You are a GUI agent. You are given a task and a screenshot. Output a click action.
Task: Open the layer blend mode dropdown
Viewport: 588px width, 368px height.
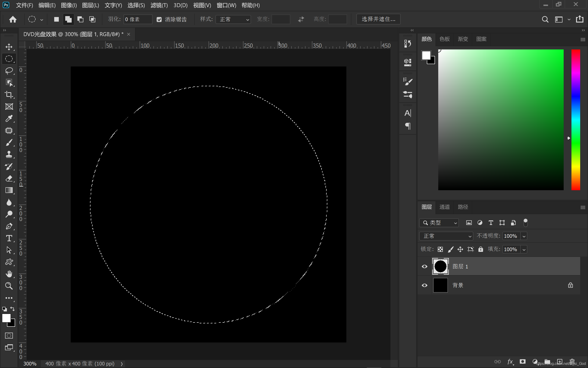[446, 236]
